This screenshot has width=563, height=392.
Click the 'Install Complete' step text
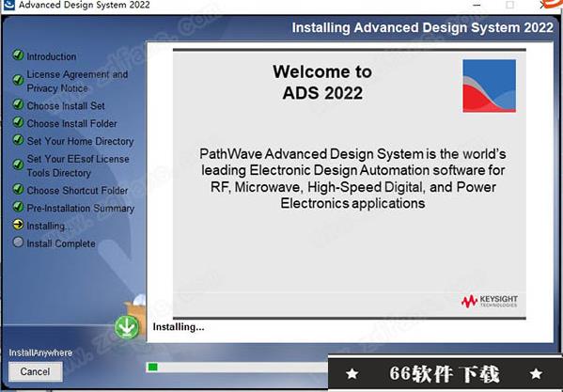(61, 243)
